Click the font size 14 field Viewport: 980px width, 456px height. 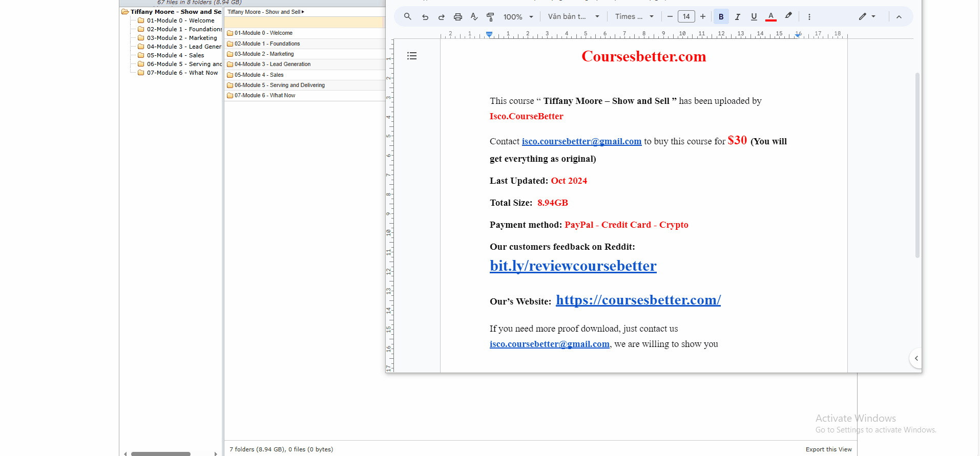[x=686, y=17]
